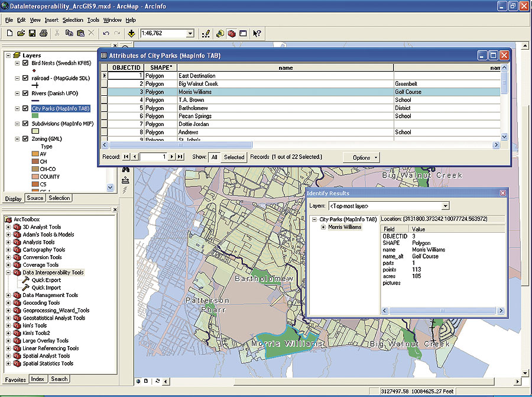The width and height of the screenshot is (532, 397).
Task: Toggle railroad MapGuide SDL layer checkbox
Action: click(x=25, y=78)
